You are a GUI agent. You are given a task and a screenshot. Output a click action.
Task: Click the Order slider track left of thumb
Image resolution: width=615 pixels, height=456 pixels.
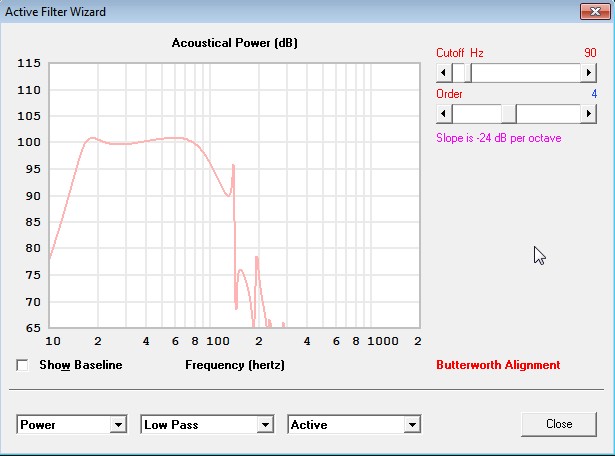point(477,114)
